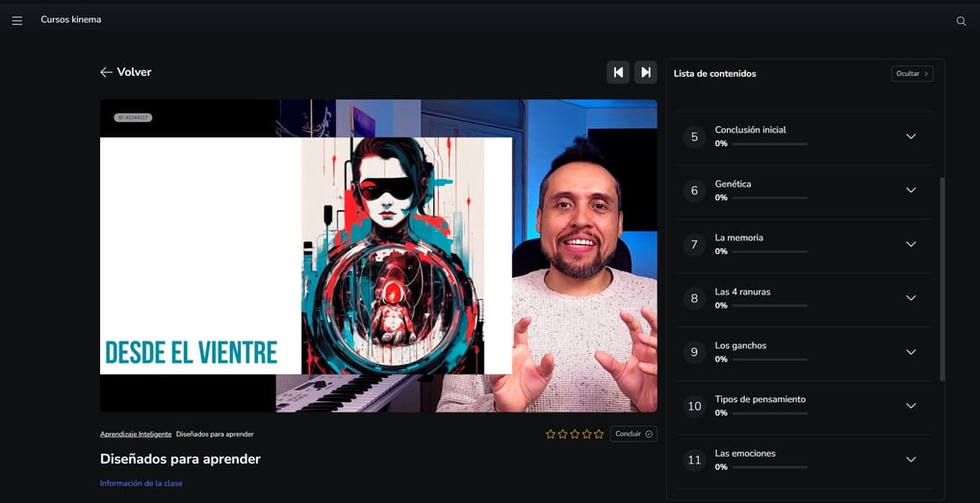Expand the Genética section chevron

pyautogui.click(x=912, y=189)
